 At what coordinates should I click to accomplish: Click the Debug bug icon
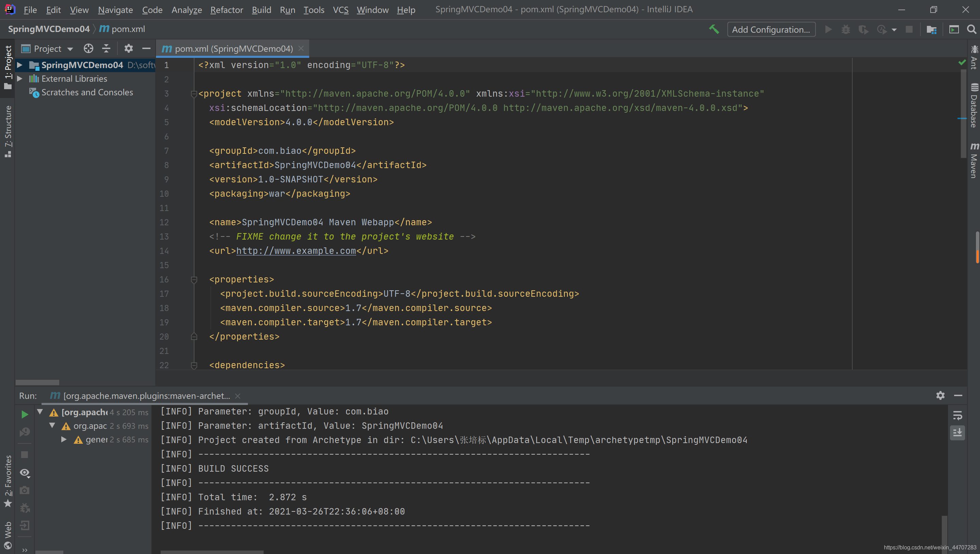click(845, 29)
